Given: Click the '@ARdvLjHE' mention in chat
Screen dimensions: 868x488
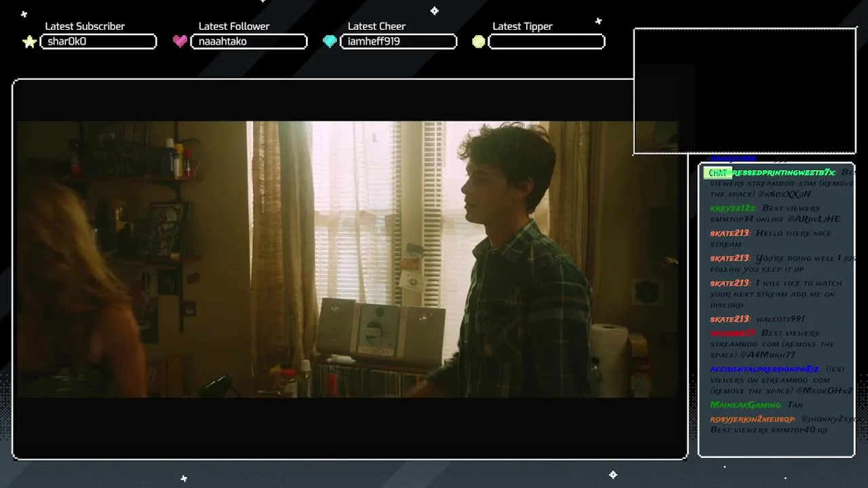Looking at the screenshot, I should pyautogui.click(x=814, y=219).
